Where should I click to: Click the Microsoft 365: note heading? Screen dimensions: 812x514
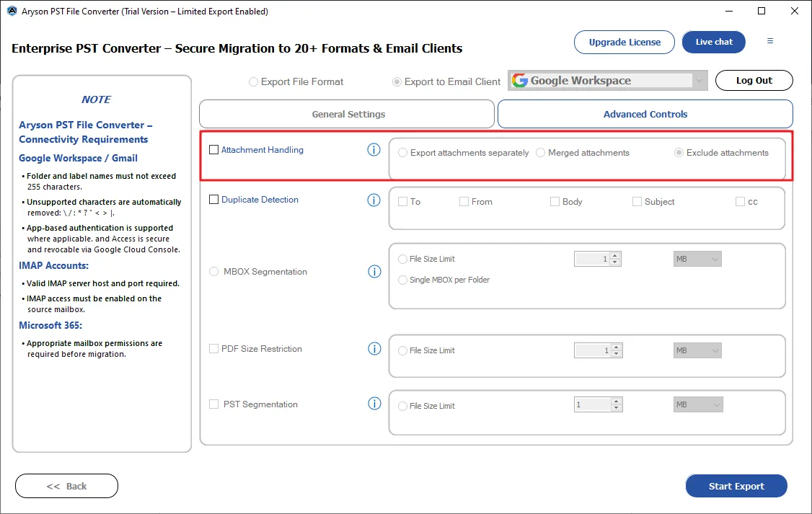(x=50, y=326)
